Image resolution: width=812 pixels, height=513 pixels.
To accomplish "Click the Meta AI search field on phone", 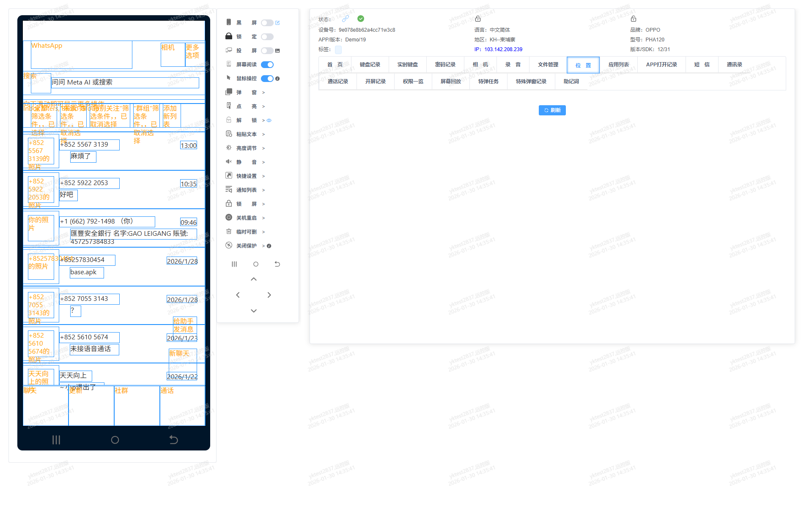I will click(125, 82).
